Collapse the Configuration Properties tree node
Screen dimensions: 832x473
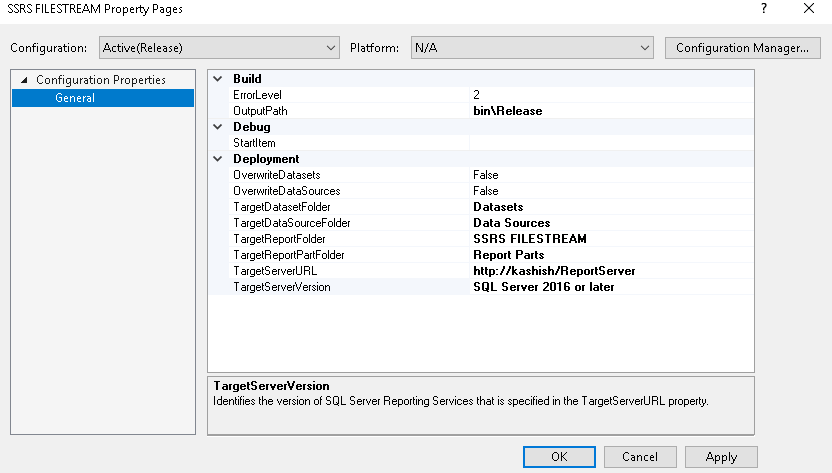point(24,80)
